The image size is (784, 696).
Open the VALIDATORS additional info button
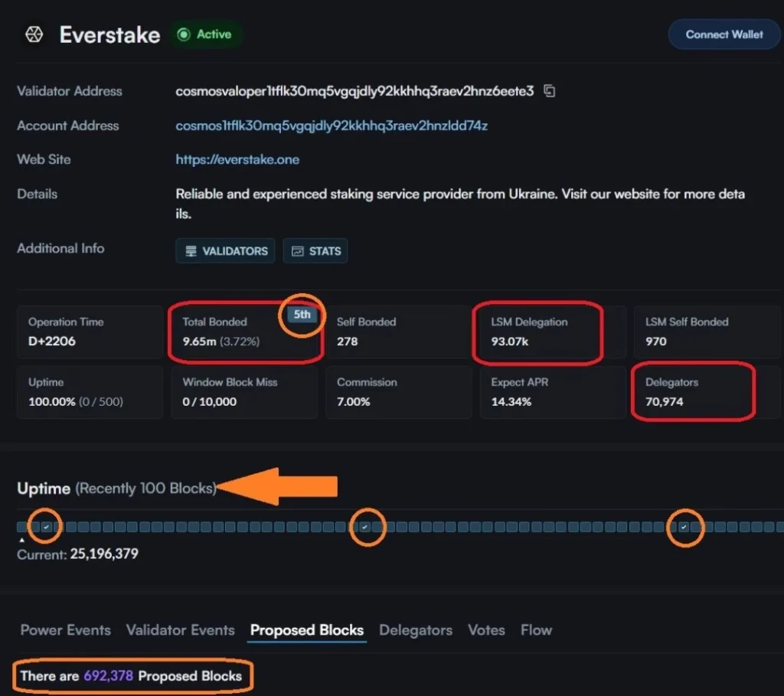point(225,251)
